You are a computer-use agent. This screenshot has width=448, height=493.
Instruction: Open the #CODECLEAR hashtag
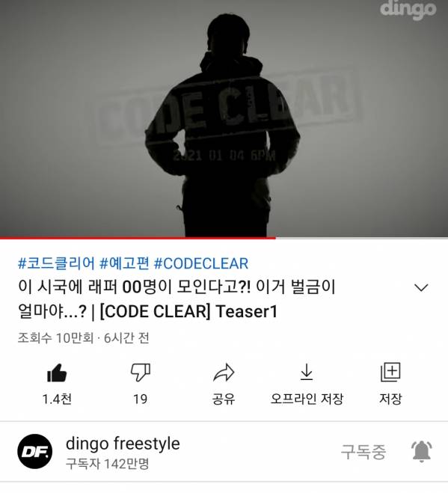[x=201, y=263]
